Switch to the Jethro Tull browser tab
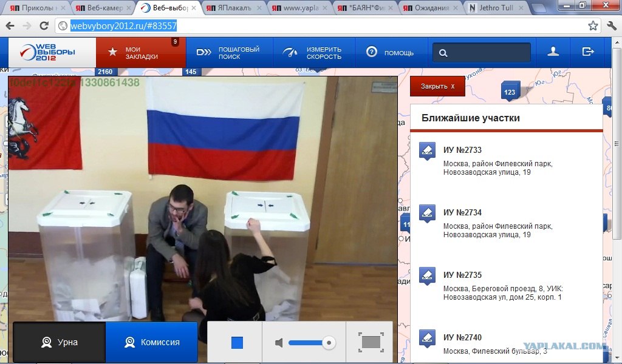 coord(496,7)
